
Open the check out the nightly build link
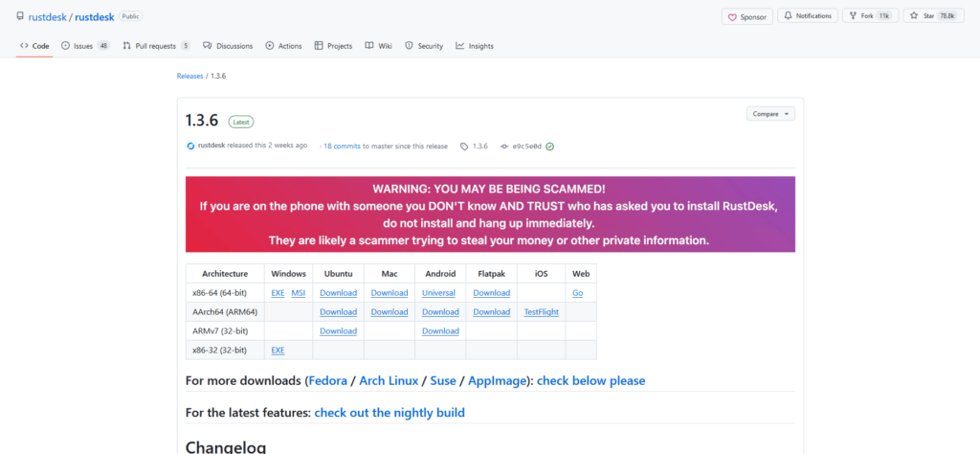(390, 413)
